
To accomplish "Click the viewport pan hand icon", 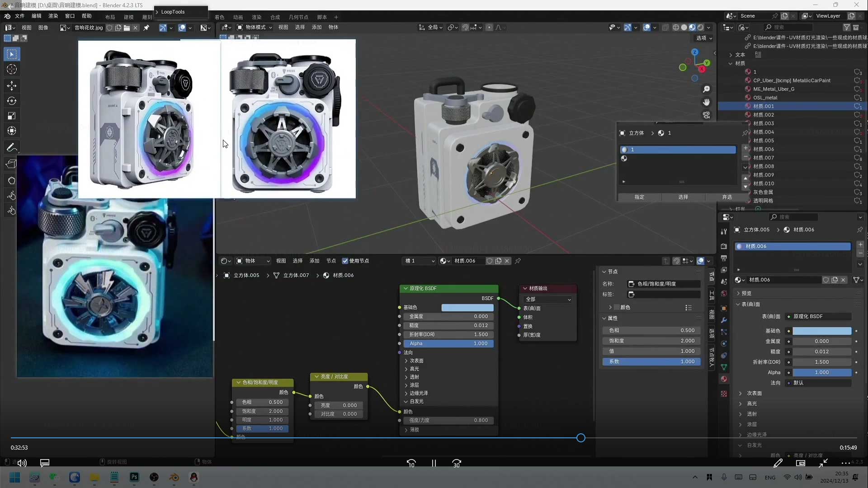I will click(x=707, y=102).
